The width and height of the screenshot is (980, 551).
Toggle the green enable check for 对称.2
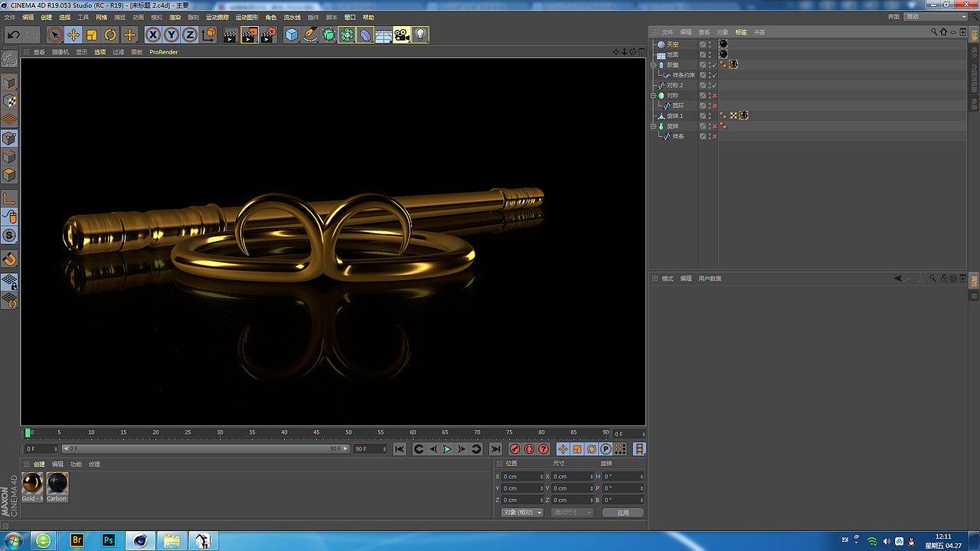click(x=714, y=85)
